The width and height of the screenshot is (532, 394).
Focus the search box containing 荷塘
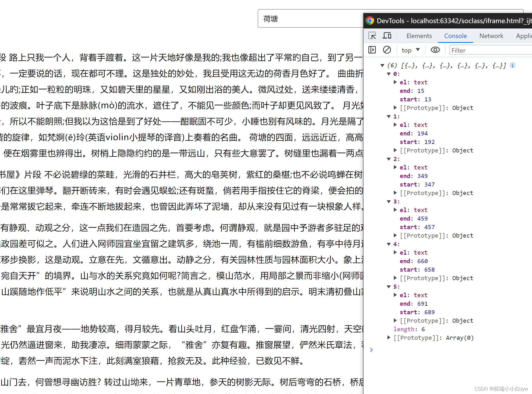tap(310, 19)
